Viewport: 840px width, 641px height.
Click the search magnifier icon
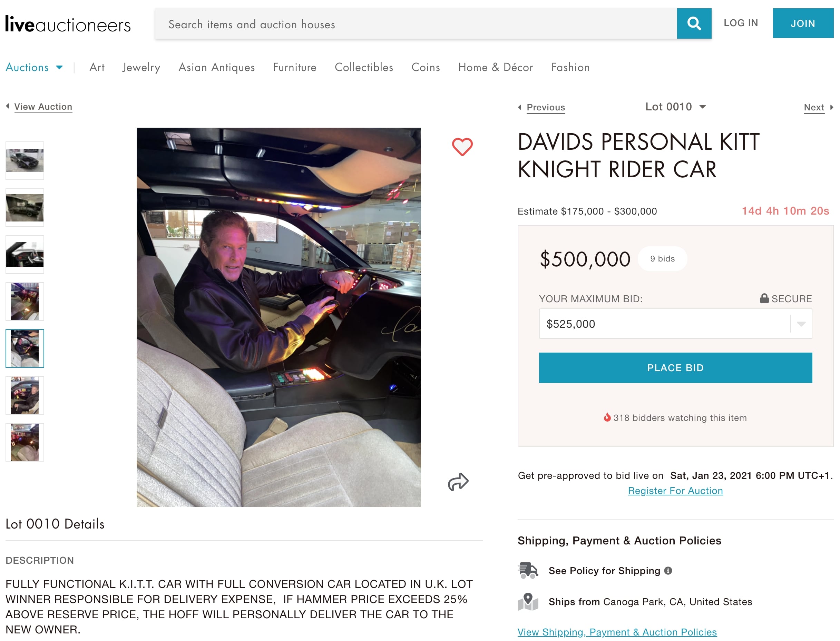(x=694, y=23)
